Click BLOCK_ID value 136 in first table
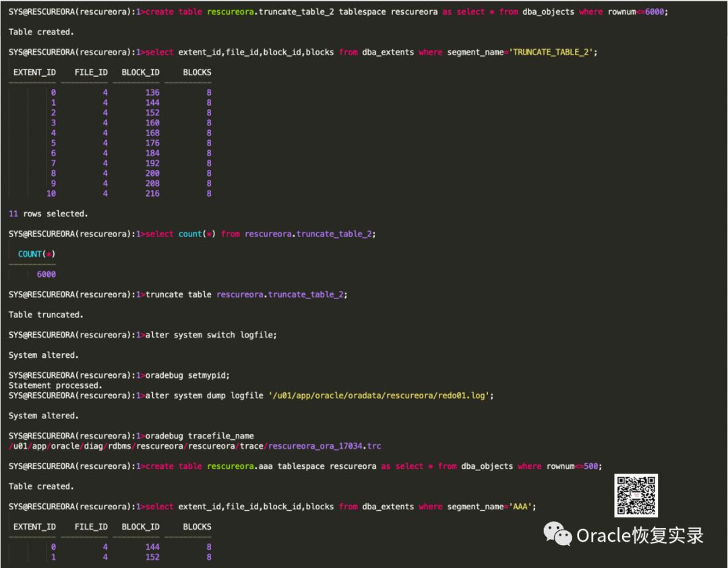Screen dimensions: 728x568 [x=152, y=92]
